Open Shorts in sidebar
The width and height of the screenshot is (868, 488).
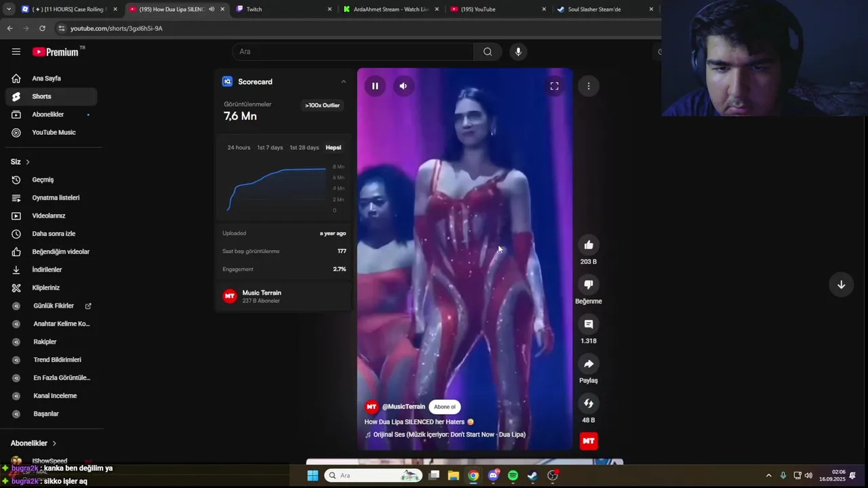pyautogui.click(x=51, y=96)
